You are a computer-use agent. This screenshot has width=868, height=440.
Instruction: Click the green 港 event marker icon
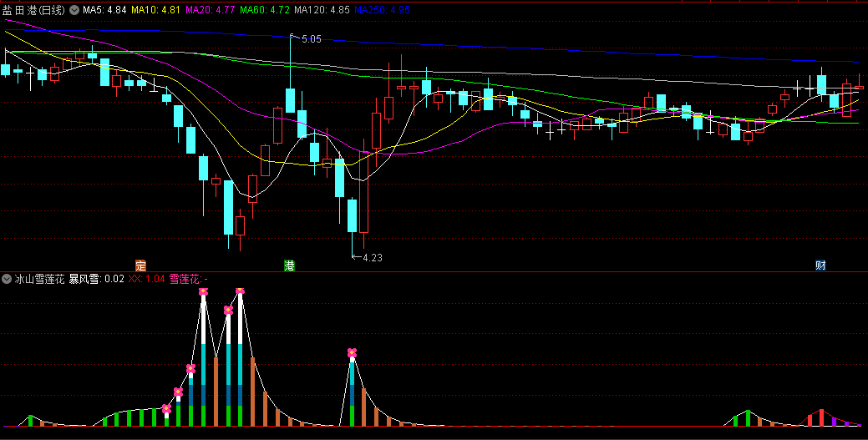coord(289,266)
